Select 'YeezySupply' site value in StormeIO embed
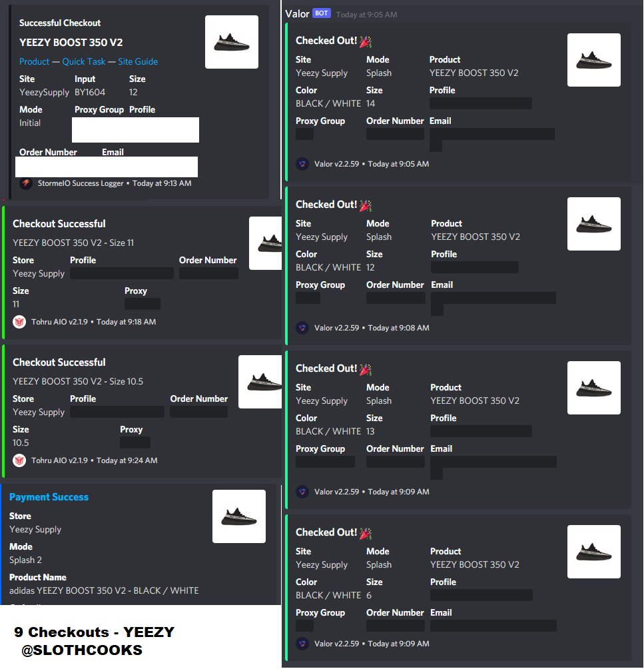The image size is (644, 669). (x=44, y=92)
